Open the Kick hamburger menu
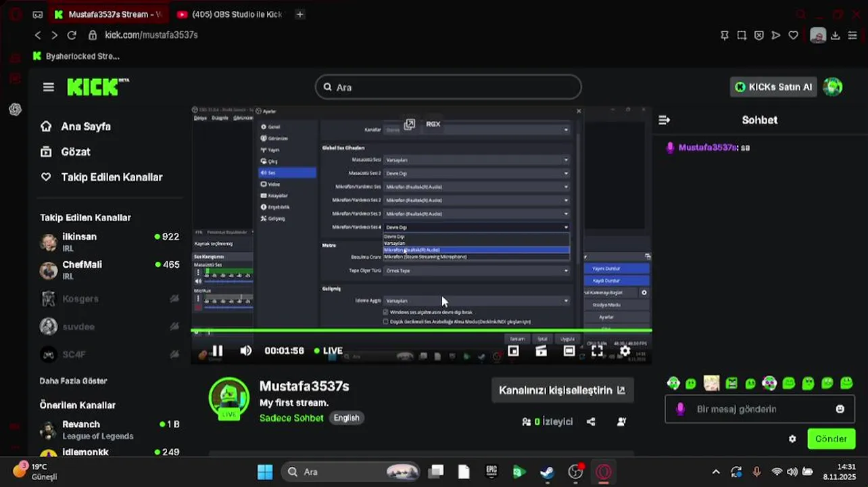The width and height of the screenshot is (868, 487). (x=48, y=87)
